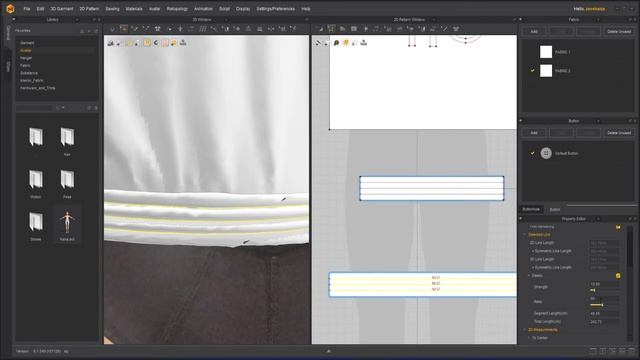Toggle the magnifier display icon in 2D viewport
Screen dimensions: 640x360
click(x=336, y=42)
